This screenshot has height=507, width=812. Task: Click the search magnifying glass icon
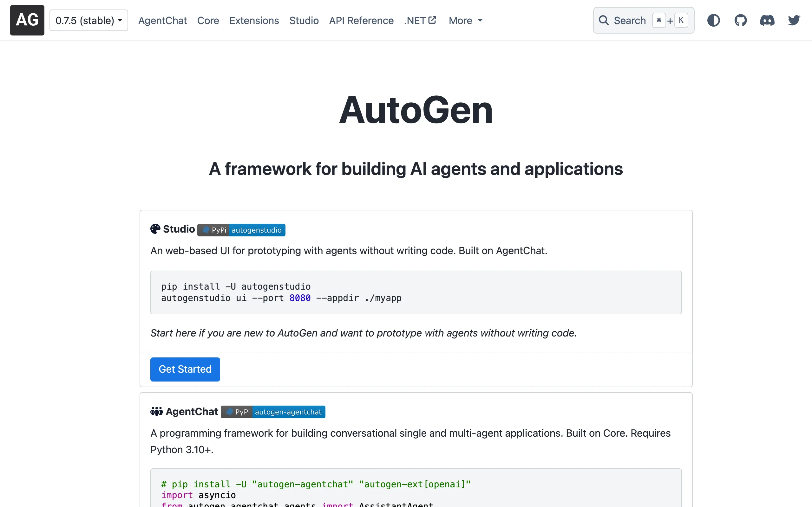(604, 21)
